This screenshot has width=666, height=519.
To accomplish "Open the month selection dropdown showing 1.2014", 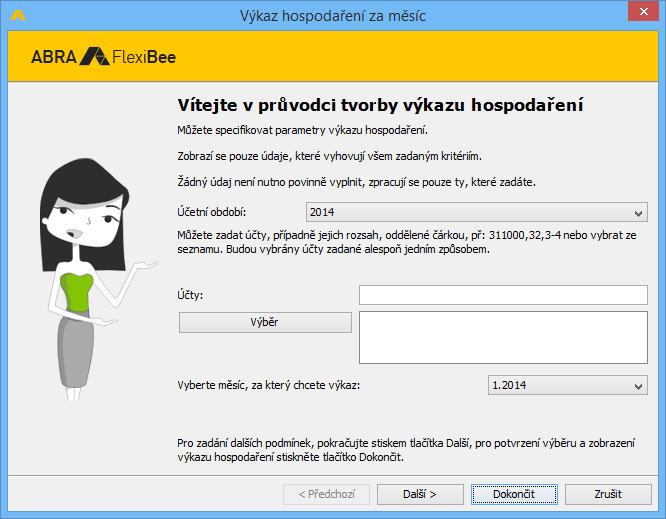I will pyautogui.click(x=567, y=385).
